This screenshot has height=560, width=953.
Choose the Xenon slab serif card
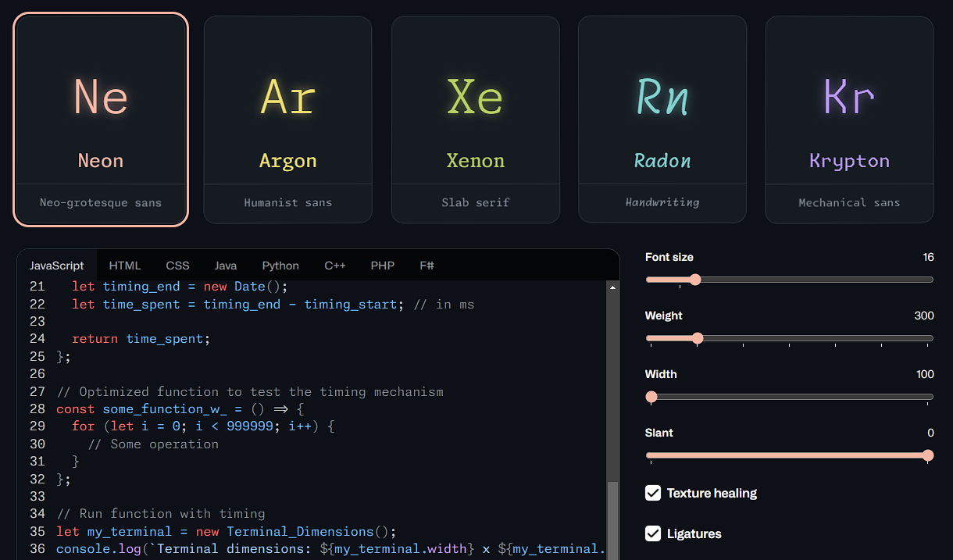coord(475,119)
